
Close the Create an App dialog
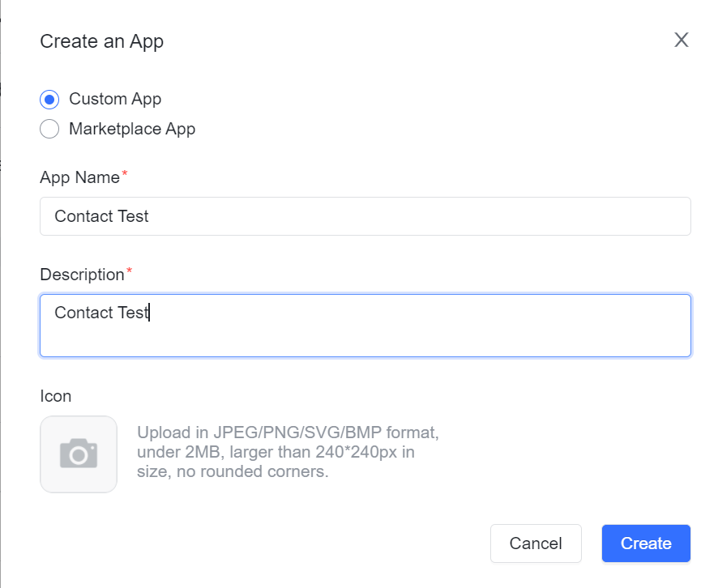coord(681,40)
